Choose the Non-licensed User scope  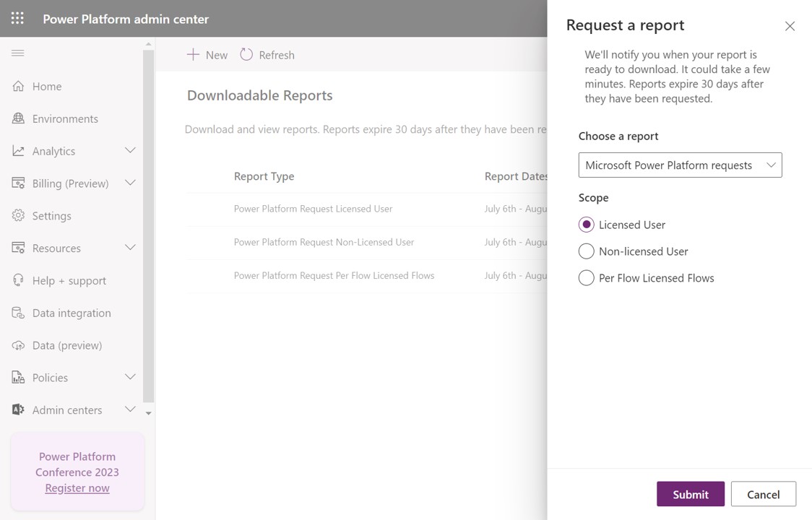click(x=586, y=251)
